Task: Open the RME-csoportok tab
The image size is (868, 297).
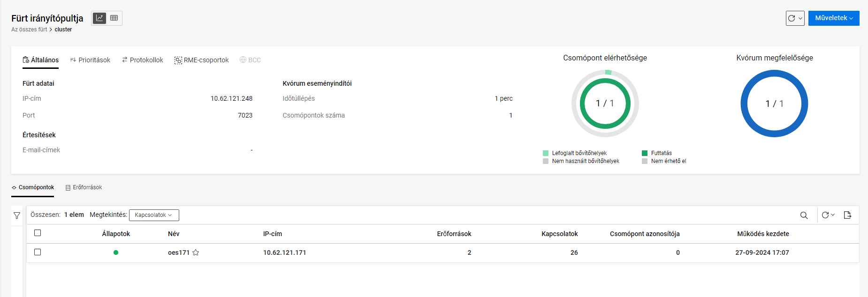Action: 201,60
